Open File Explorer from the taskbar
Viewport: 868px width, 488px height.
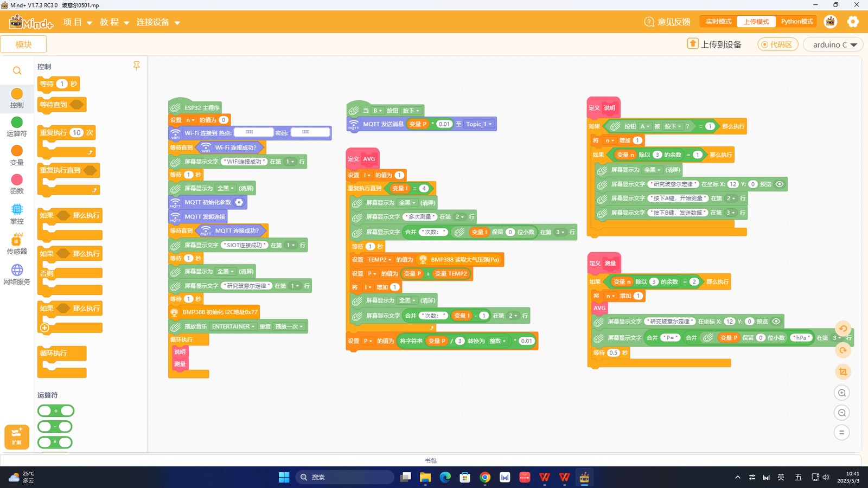click(x=425, y=477)
